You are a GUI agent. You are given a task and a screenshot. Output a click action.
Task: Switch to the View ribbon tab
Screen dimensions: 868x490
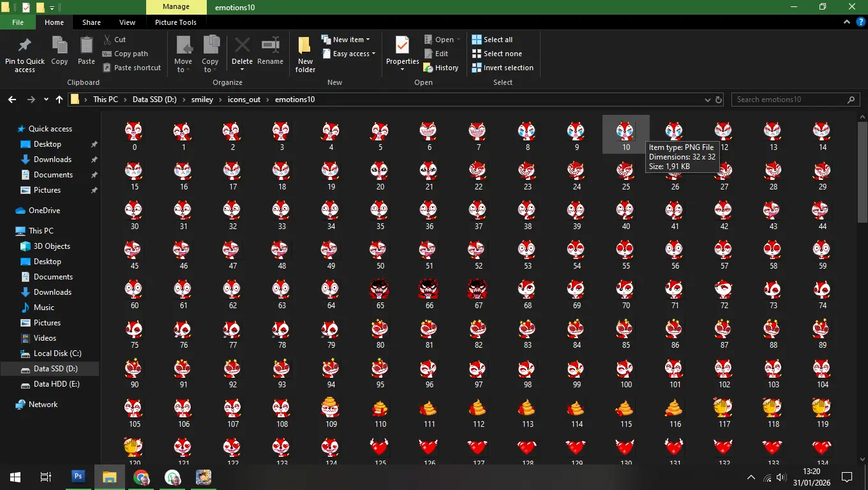127,22
